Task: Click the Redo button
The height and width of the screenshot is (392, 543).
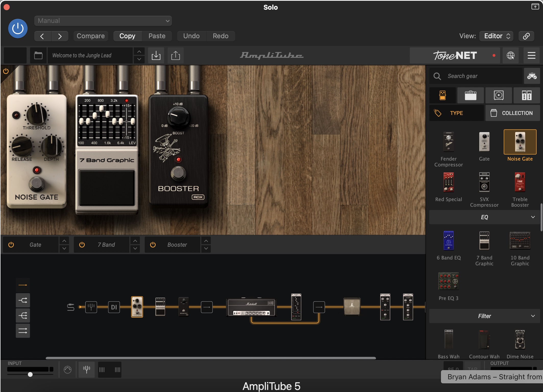Action: point(221,36)
